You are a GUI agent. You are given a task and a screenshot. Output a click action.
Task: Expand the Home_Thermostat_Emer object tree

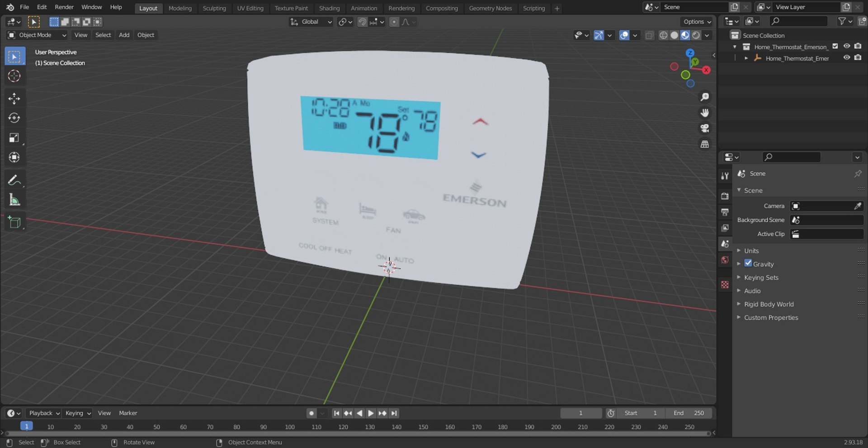pyautogui.click(x=746, y=58)
